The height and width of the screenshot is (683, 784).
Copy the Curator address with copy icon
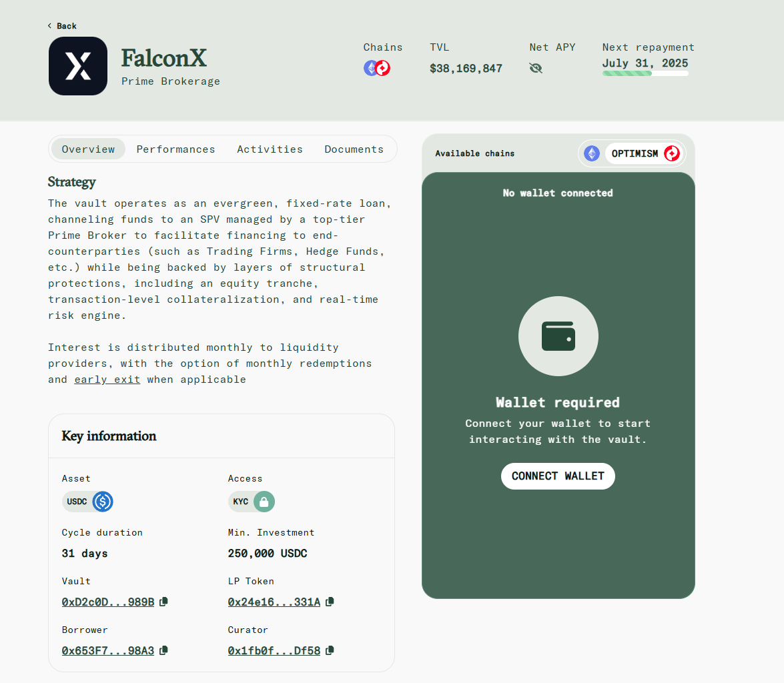click(330, 650)
